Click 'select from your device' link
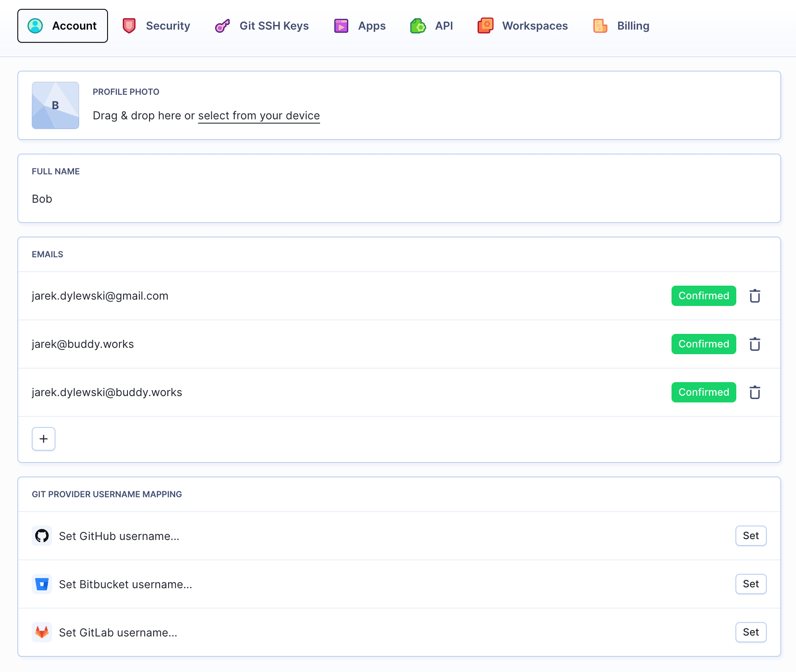Screen dimensions: 796x672 [x=259, y=116]
